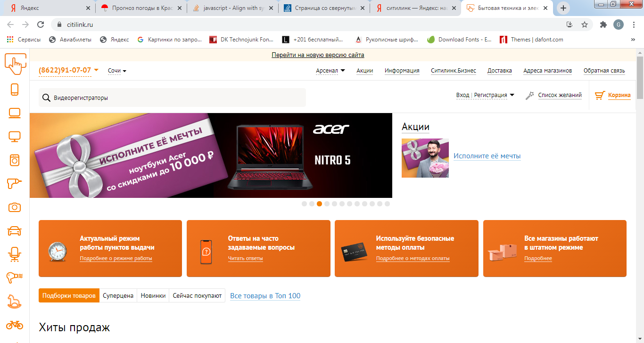Open the Акции promo thumbnail image

(x=425, y=158)
